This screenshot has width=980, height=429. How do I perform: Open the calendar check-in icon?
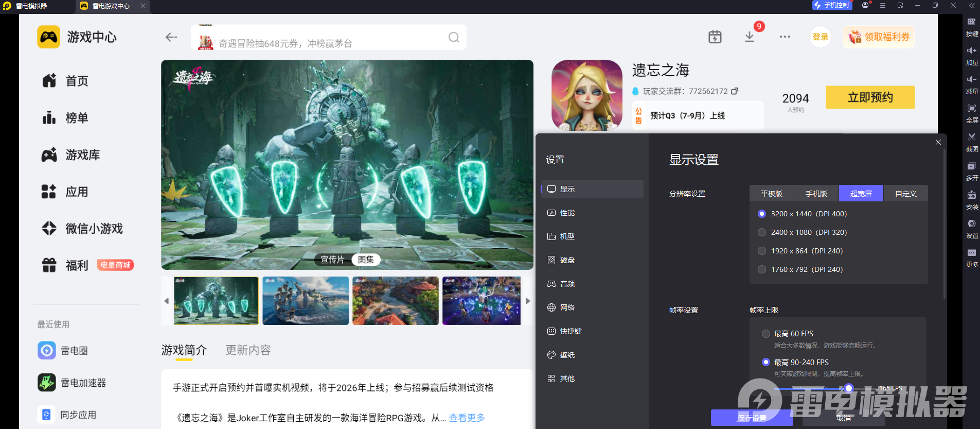[715, 37]
